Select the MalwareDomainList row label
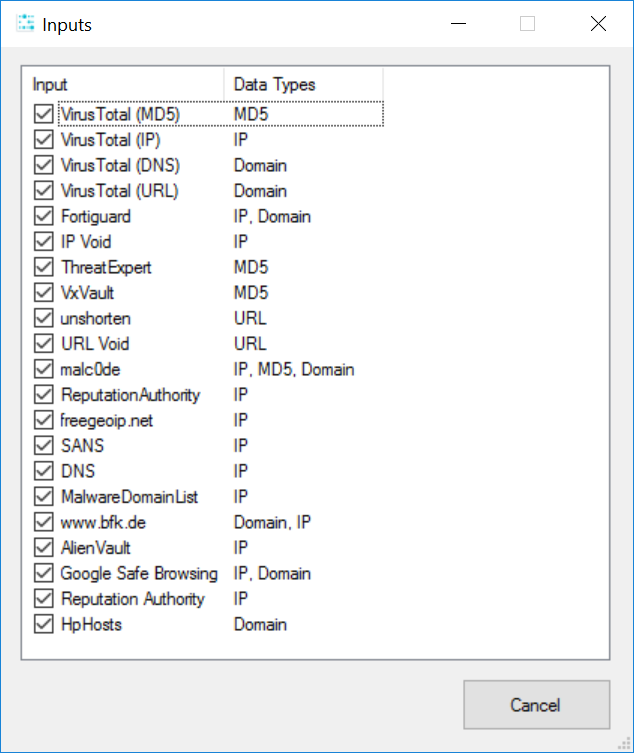634x753 pixels. click(x=129, y=497)
